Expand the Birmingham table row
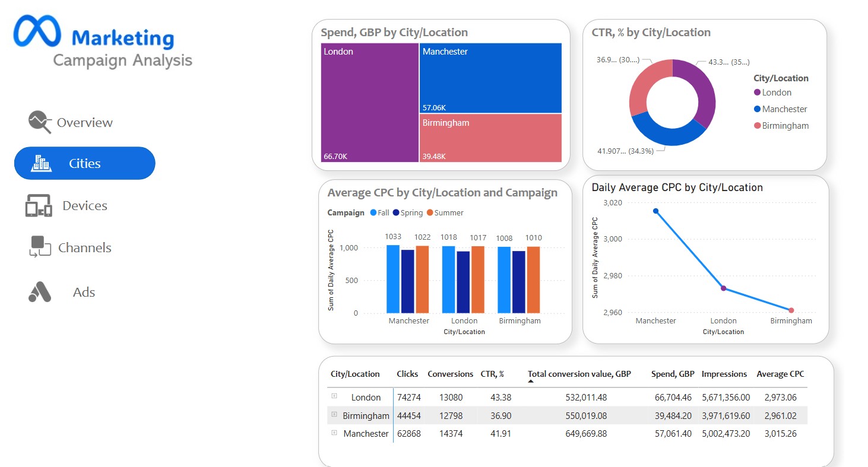The image size is (868, 467). tap(334, 415)
